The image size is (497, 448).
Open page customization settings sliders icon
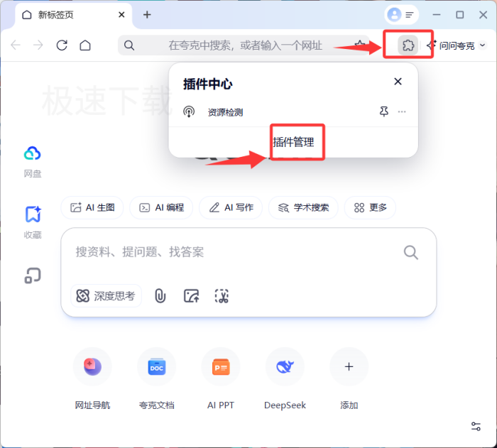476,426
